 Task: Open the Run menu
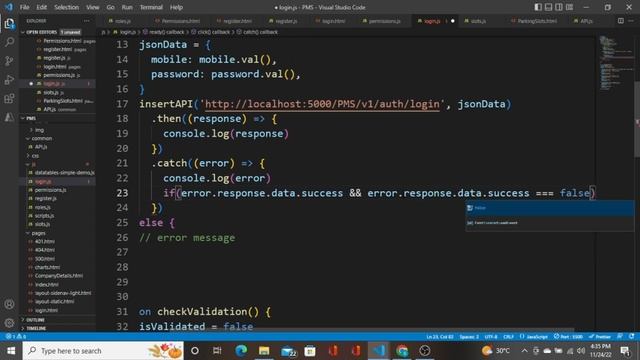(x=127, y=7)
